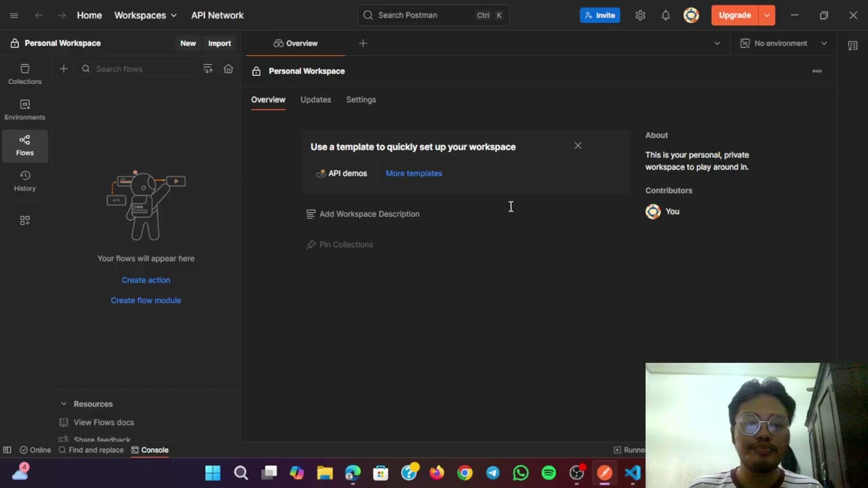
Task: Toggle the sidebar from the status bar
Action: [7, 450]
